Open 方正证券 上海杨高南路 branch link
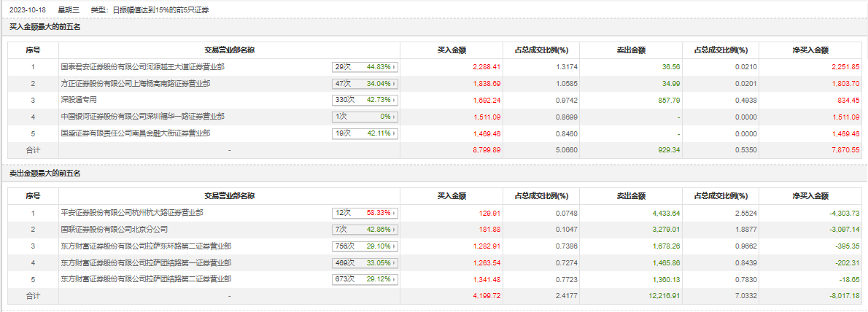 (136, 83)
